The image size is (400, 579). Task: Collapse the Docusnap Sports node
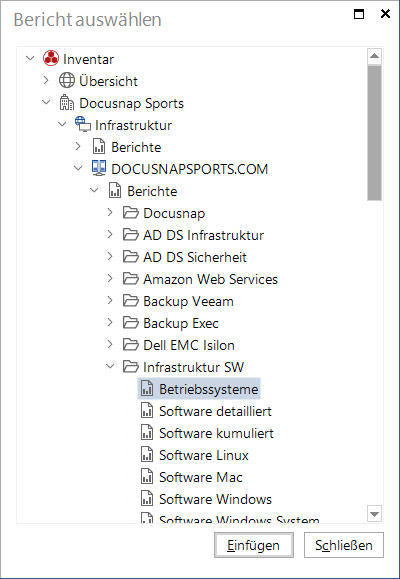click(x=46, y=102)
